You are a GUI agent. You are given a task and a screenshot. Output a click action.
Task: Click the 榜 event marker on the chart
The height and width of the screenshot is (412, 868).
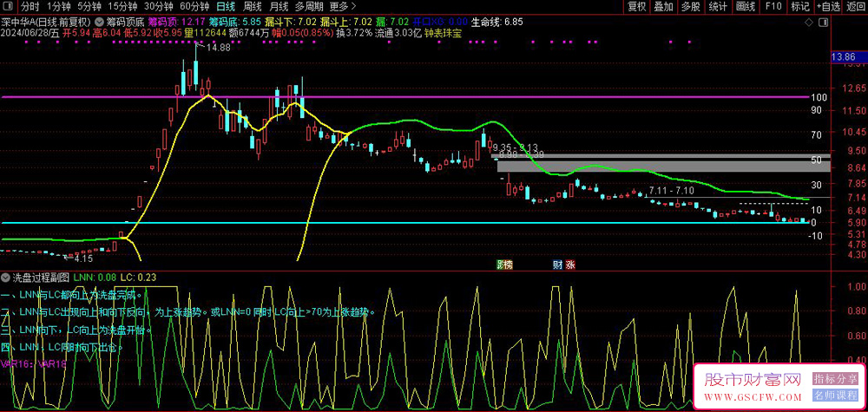(x=507, y=265)
